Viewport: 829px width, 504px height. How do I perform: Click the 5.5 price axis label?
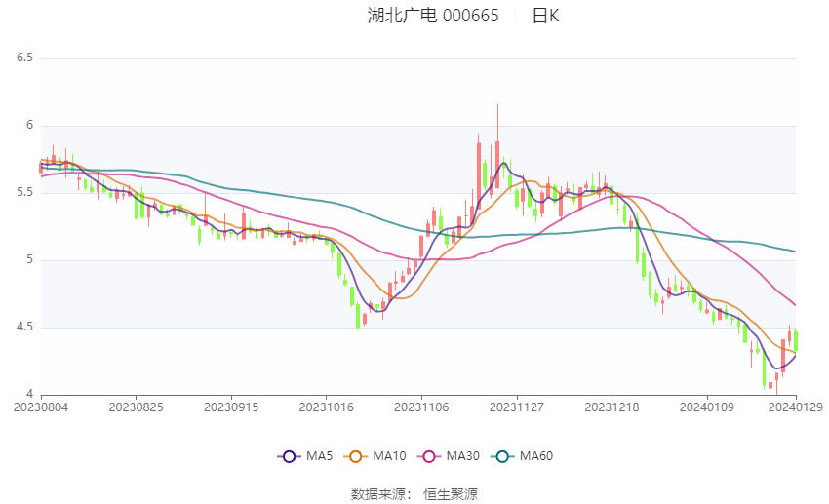pyautogui.click(x=24, y=192)
